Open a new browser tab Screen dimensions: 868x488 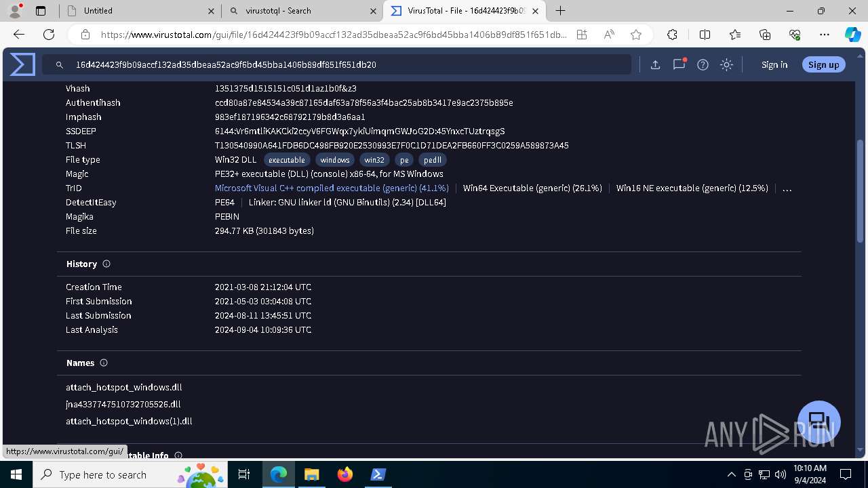(560, 11)
